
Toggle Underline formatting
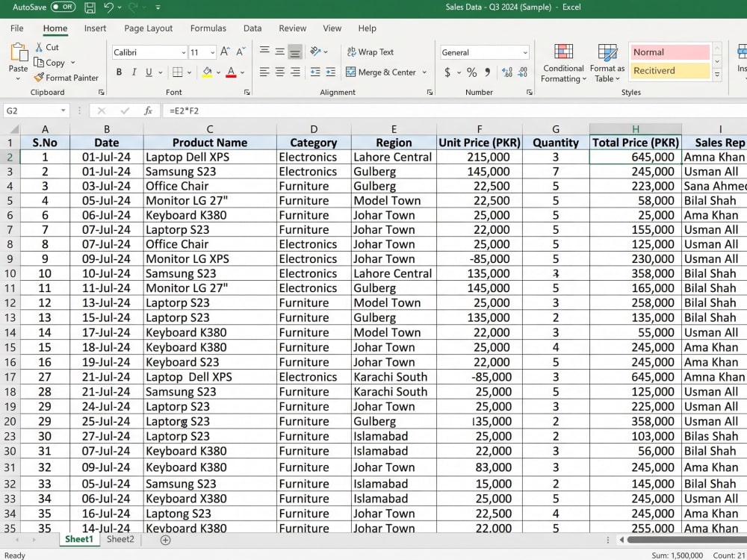(x=149, y=72)
